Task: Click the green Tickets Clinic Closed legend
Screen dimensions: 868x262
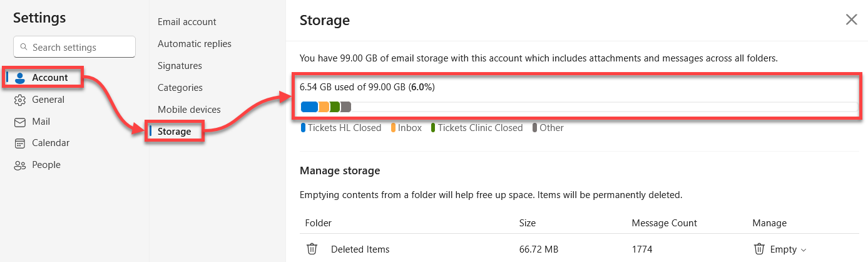Action: 479,128
